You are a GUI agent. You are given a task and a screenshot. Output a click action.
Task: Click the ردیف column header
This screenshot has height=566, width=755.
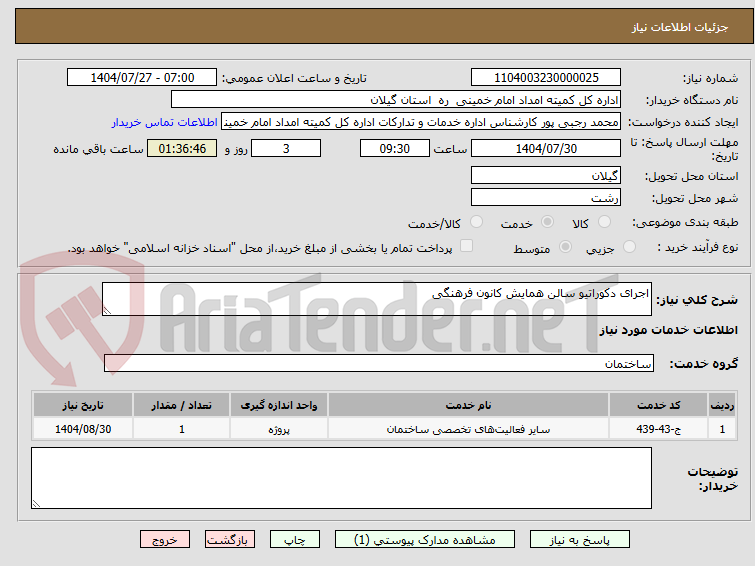(x=722, y=405)
